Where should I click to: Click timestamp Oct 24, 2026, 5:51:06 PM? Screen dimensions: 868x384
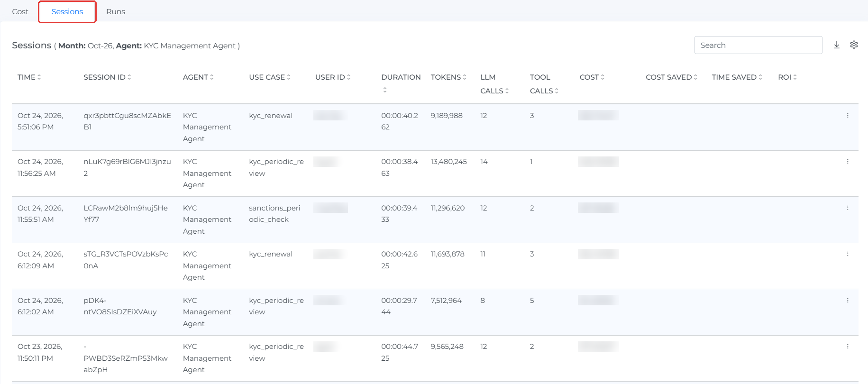[40, 121]
